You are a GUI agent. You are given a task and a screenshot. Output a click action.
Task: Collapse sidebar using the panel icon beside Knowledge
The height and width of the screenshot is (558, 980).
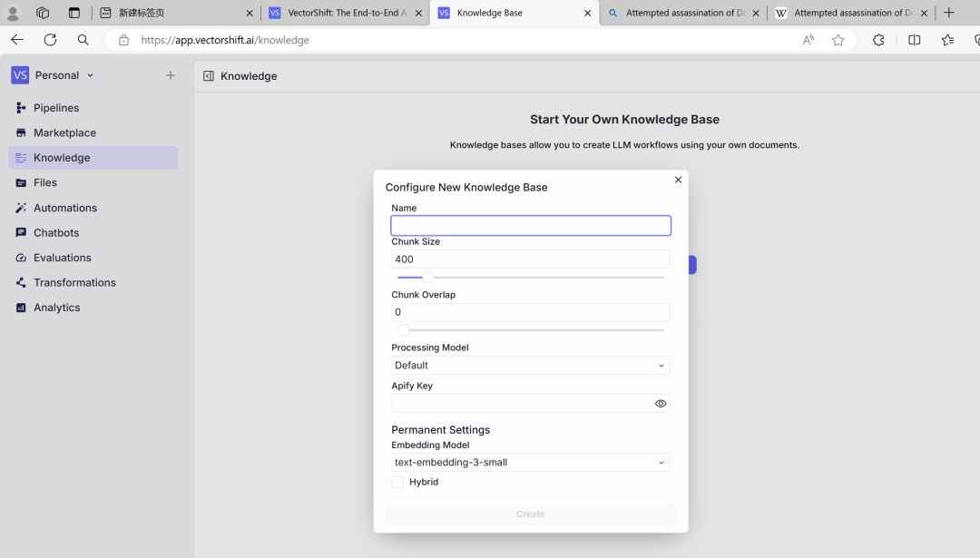click(x=209, y=76)
